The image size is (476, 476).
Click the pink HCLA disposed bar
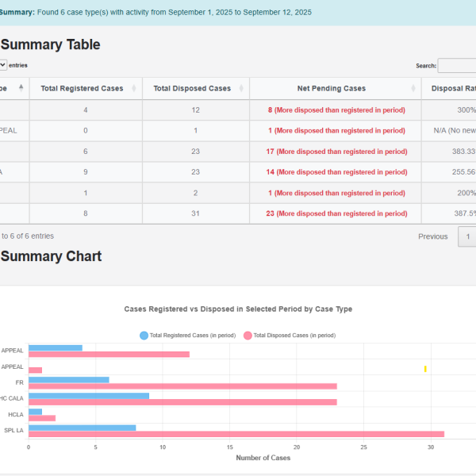(42, 418)
